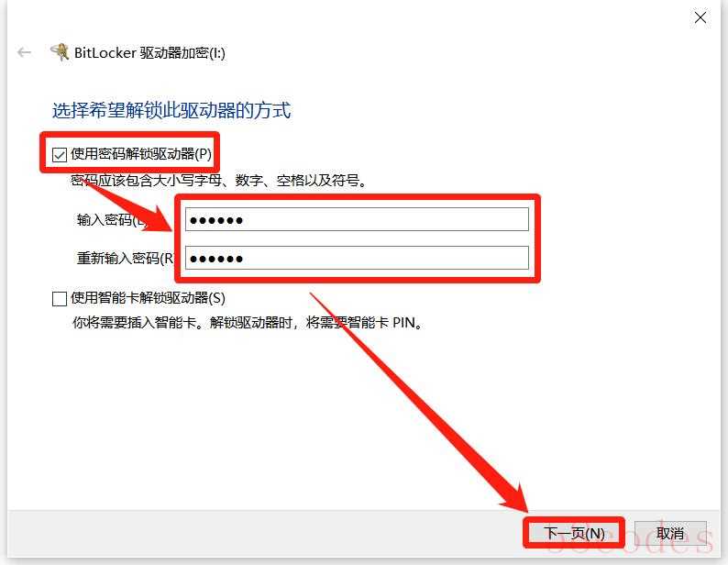Click the 下一页(N) button
Viewport: 728px width, 565px height.
[574, 533]
